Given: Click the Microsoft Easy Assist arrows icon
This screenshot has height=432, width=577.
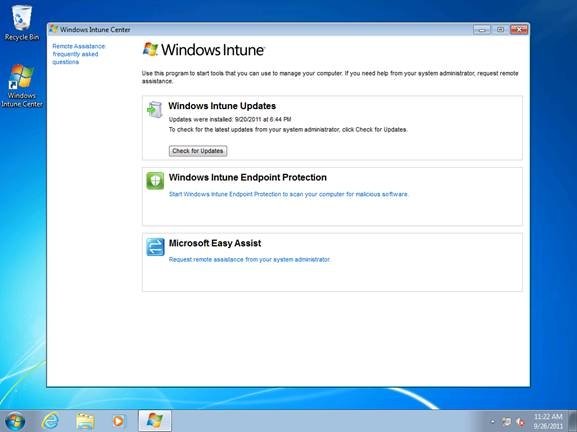Looking at the screenshot, I should (155, 247).
